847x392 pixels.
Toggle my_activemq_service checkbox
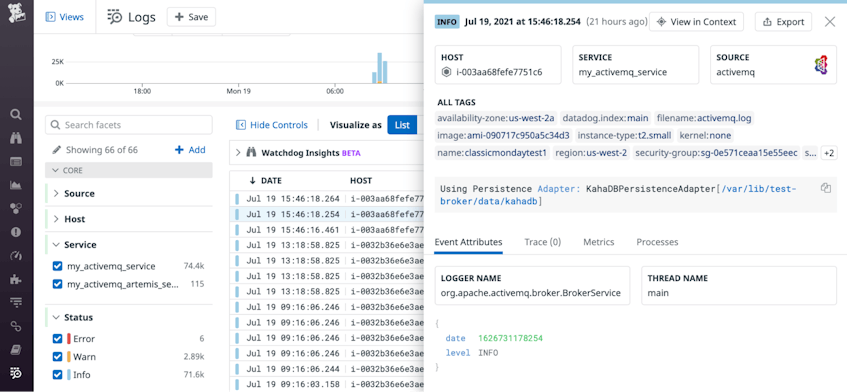(57, 266)
